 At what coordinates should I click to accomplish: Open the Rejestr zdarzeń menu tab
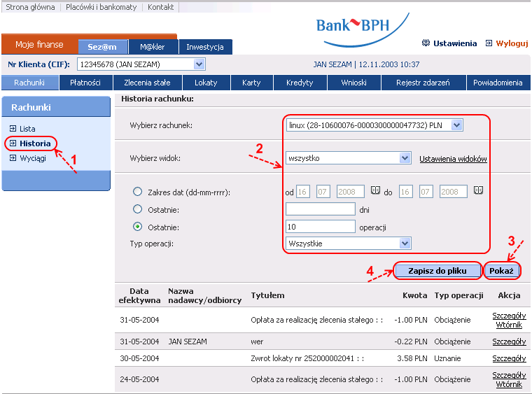click(x=423, y=83)
